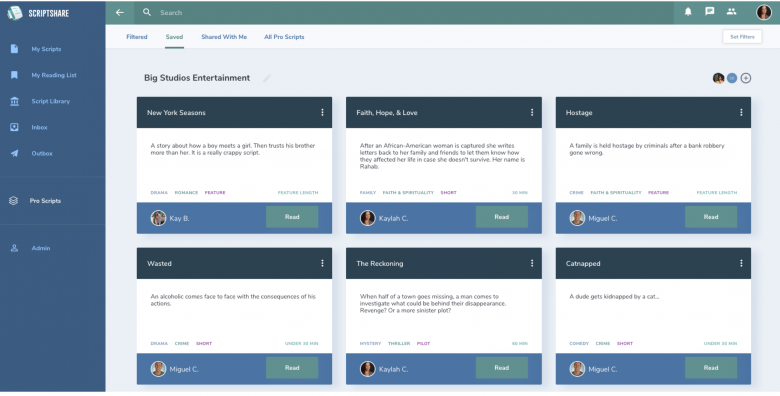The width and height of the screenshot is (780, 396).
Task: Open three-dot menu on The Reckoning card
Action: (532, 263)
